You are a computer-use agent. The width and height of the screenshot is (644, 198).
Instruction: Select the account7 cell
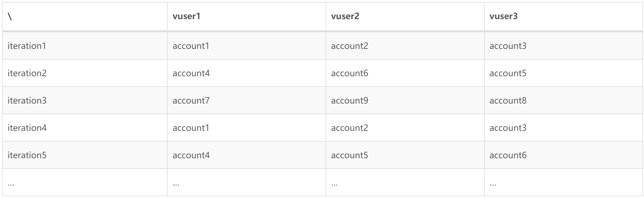tap(191, 101)
